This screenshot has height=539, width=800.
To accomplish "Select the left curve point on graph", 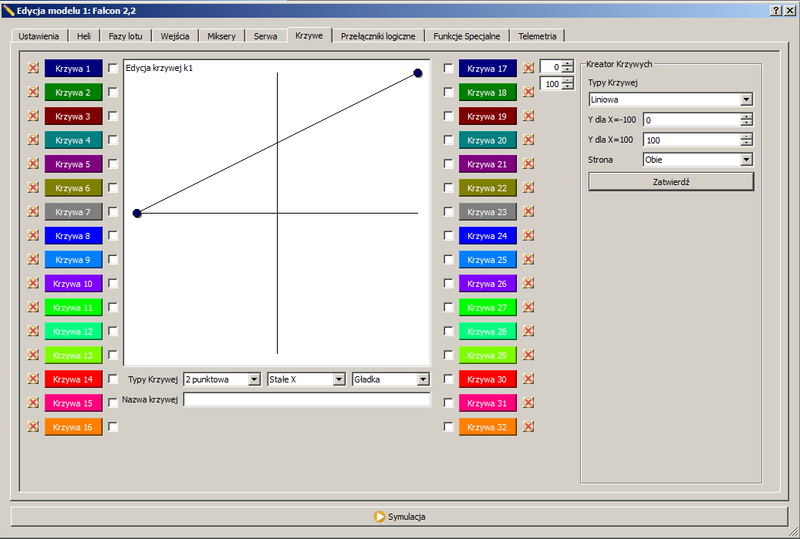I will 137,213.
